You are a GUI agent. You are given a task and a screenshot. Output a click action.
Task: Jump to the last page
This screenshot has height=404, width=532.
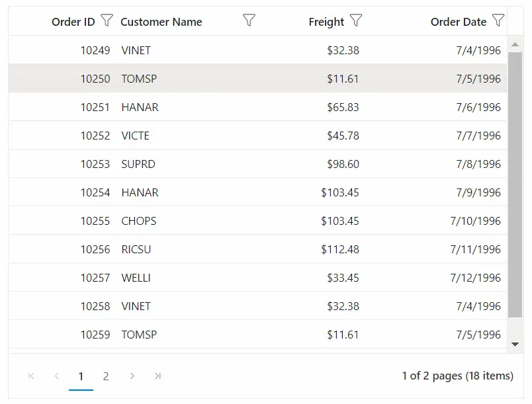click(157, 376)
